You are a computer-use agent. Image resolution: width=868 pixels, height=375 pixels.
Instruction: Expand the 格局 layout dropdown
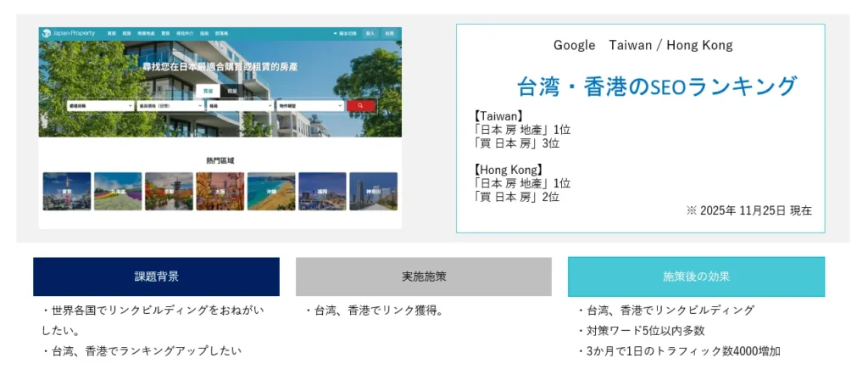coord(241,105)
